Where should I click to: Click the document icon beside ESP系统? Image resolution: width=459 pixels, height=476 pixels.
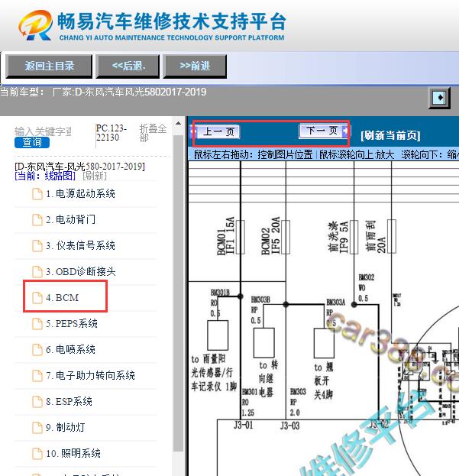[x=37, y=402]
